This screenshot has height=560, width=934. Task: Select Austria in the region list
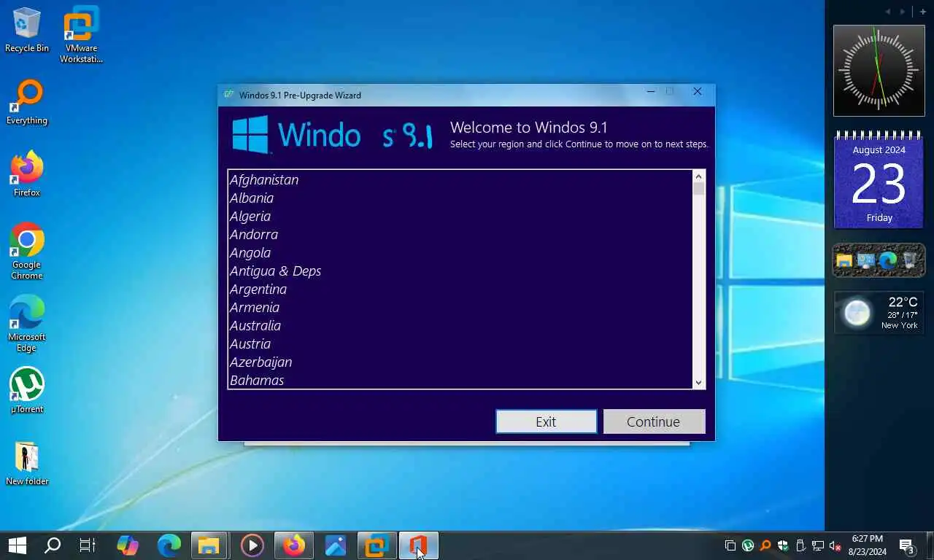click(x=460, y=343)
